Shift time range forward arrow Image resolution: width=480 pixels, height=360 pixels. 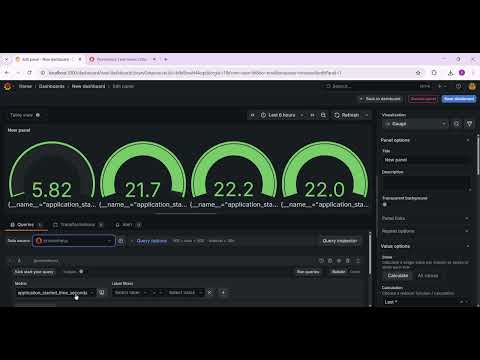click(x=312, y=115)
